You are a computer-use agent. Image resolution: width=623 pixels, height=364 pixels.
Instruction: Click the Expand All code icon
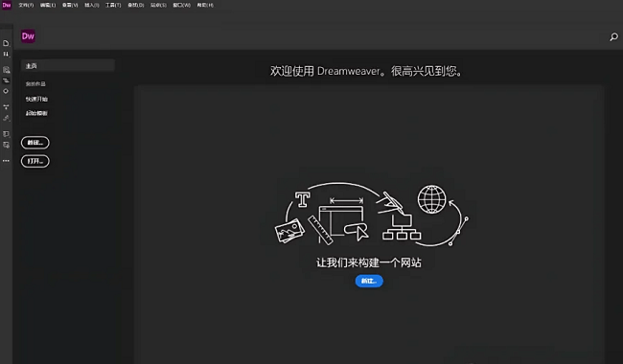pos(6,107)
